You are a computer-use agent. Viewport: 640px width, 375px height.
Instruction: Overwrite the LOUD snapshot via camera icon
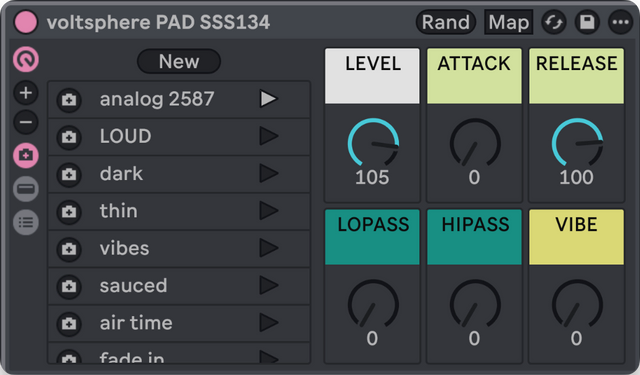(69, 137)
